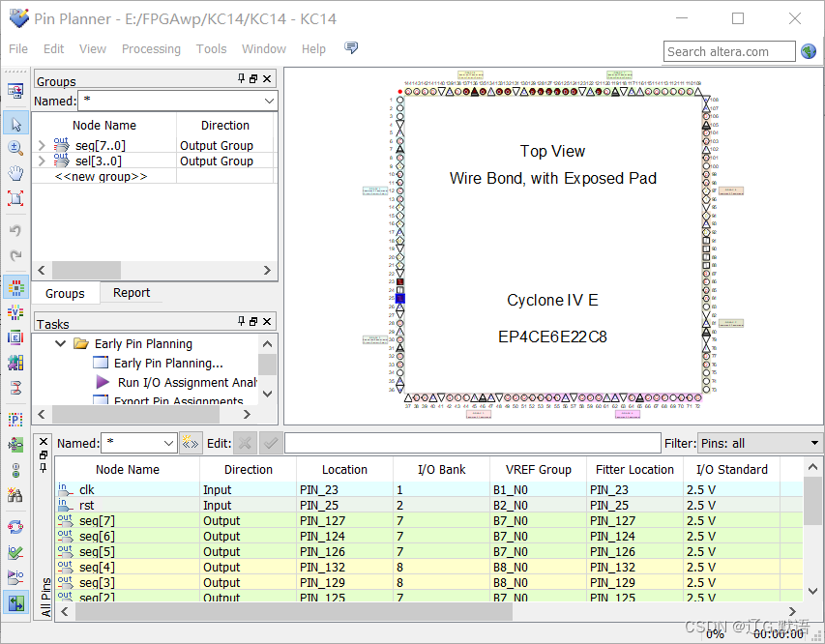Click the Edit cancel X button
The width and height of the screenshot is (825, 644).
(245, 444)
